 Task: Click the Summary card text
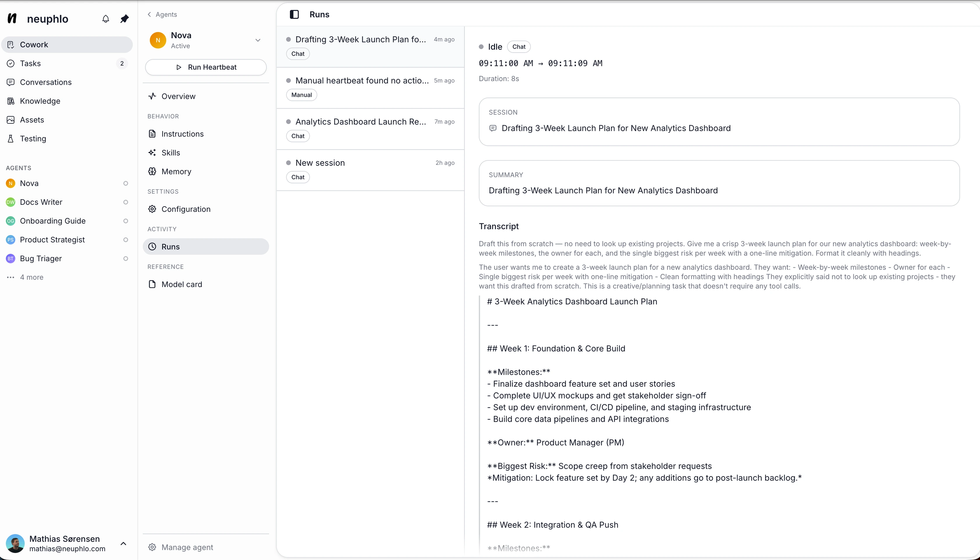pyautogui.click(x=603, y=191)
